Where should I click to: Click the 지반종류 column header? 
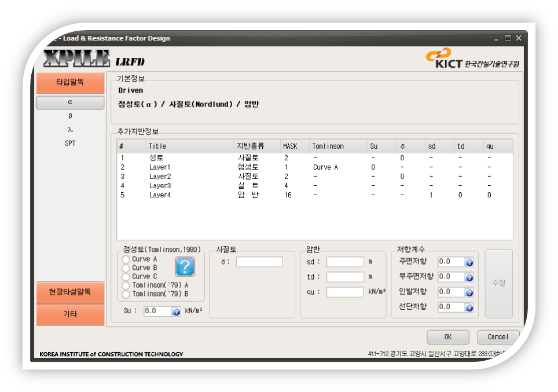pyautogui.click(x=257, y=146)
